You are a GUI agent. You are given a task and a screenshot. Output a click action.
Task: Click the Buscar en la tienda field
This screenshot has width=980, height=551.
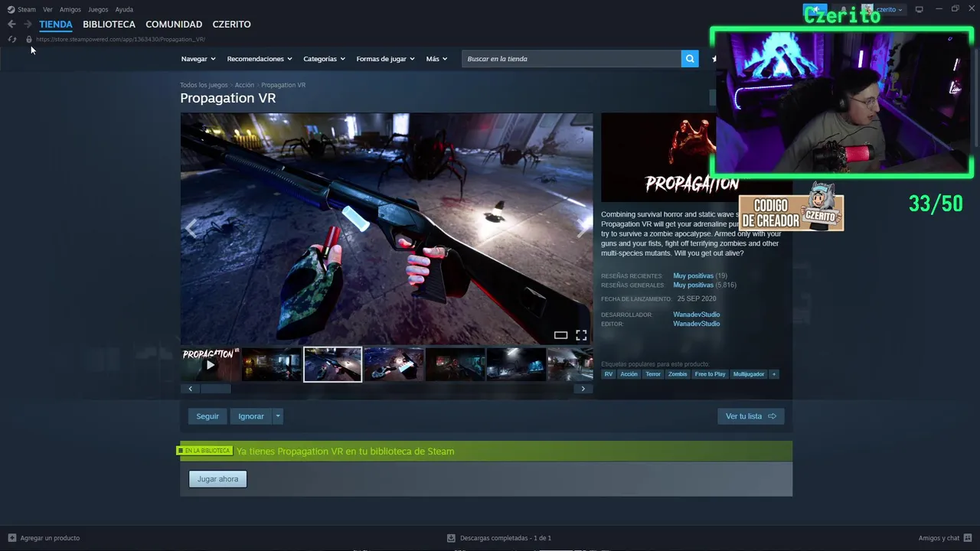tap(571, 59)
